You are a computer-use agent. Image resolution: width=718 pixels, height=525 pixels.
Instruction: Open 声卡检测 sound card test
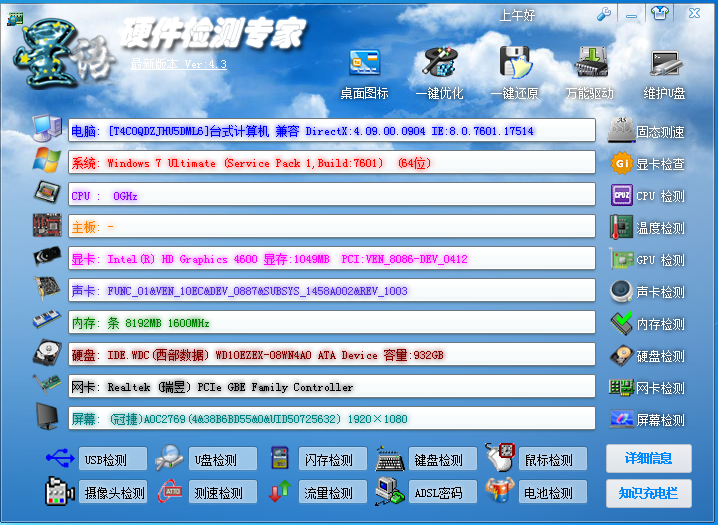[647, 292]
